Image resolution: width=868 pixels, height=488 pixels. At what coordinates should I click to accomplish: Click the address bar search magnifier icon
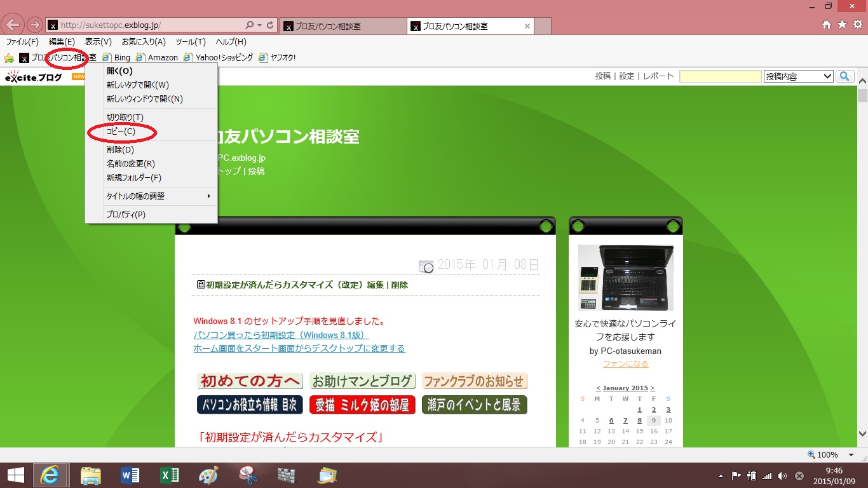[250, 25]
